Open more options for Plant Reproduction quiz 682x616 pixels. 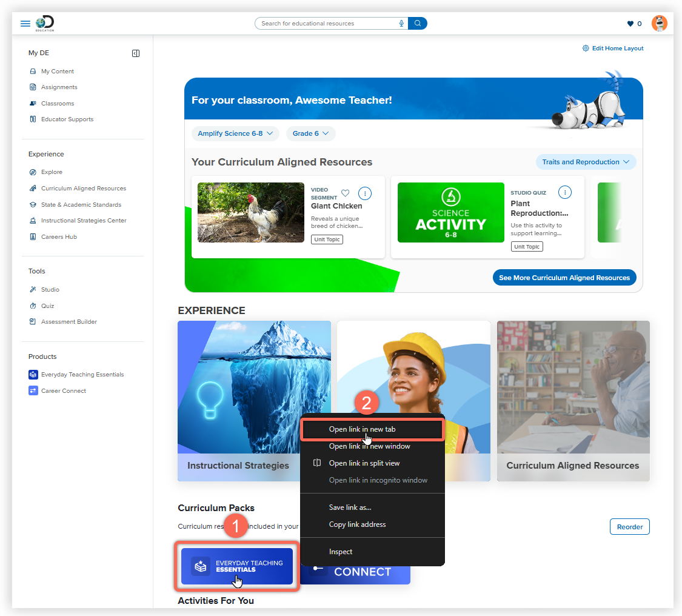(564, 192)
